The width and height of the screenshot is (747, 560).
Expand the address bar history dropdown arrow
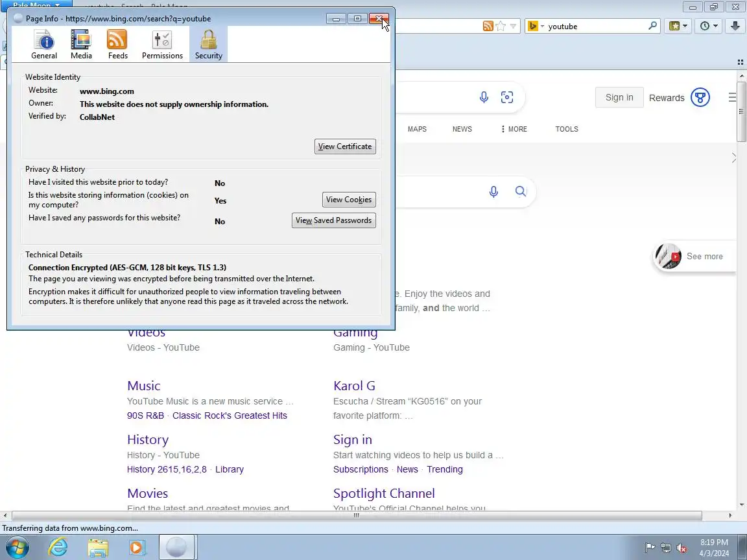pos(513,26)
